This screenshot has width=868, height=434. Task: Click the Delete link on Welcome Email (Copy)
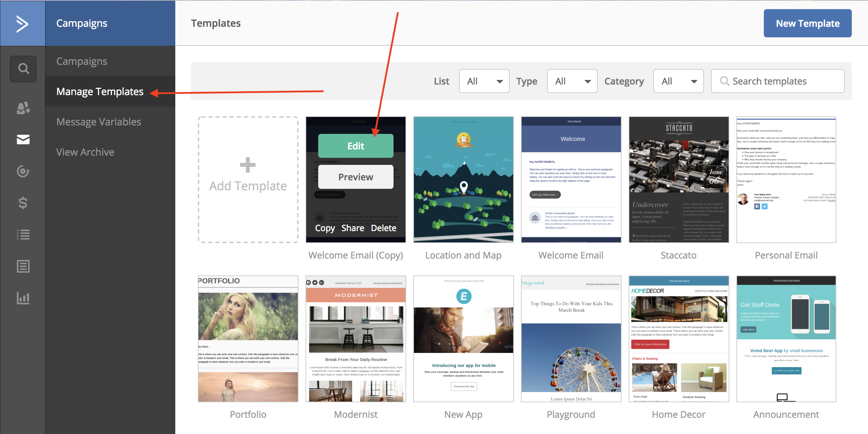[x=383, y=228]
